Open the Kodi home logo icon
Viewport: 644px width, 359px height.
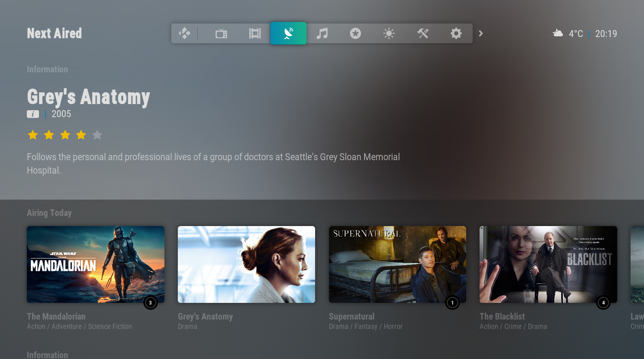point(184,33)
